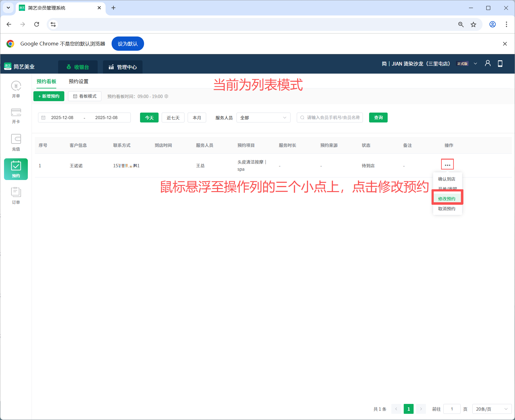
Task: Click the 新增预约 button
Action: coord(49,96)
